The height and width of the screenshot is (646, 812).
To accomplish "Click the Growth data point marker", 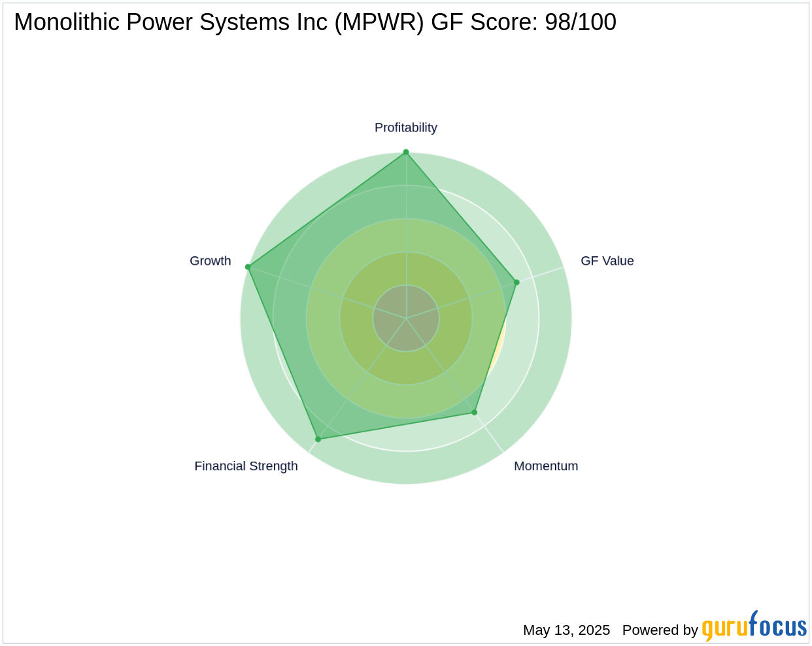I will point(248,267).
